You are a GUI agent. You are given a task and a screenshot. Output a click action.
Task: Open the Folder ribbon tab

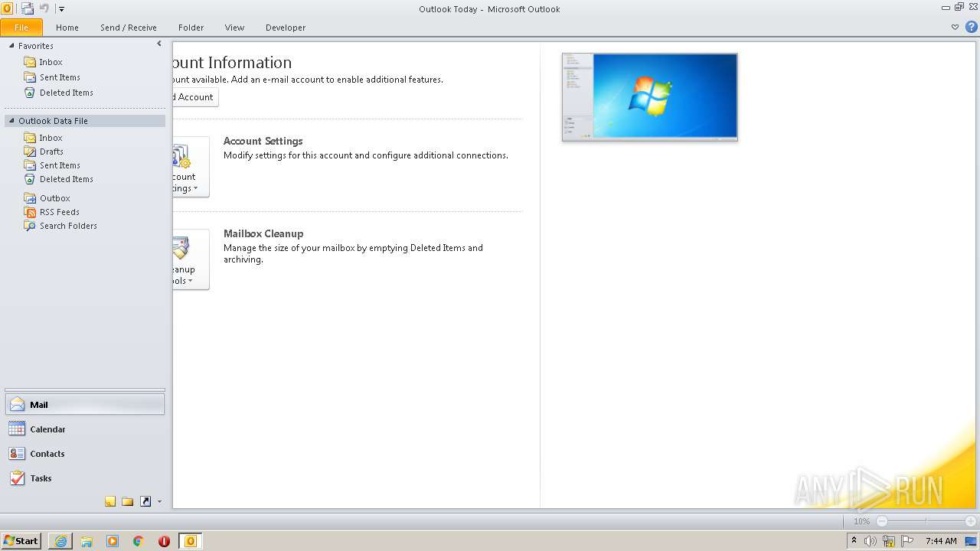191,28
